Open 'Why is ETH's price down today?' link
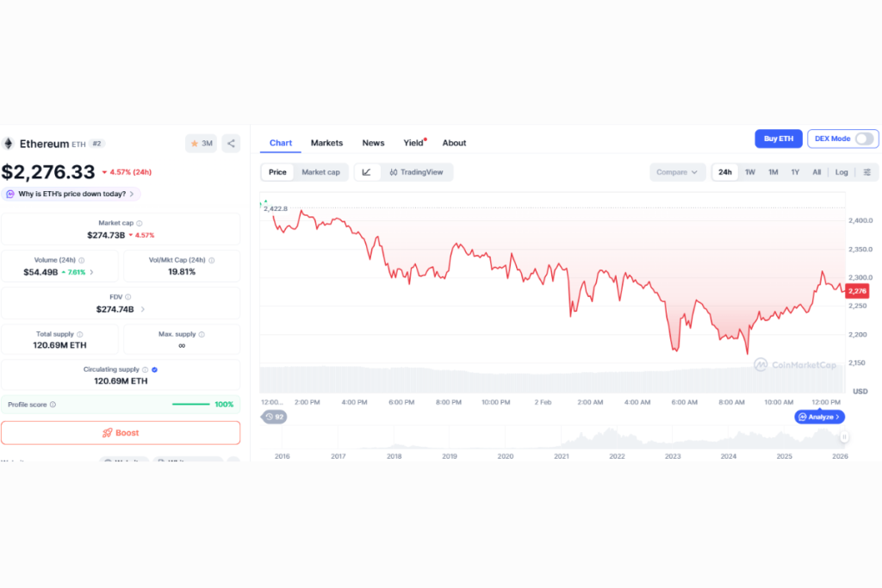Viewport: 882px width, 588px height. point(71,194)
